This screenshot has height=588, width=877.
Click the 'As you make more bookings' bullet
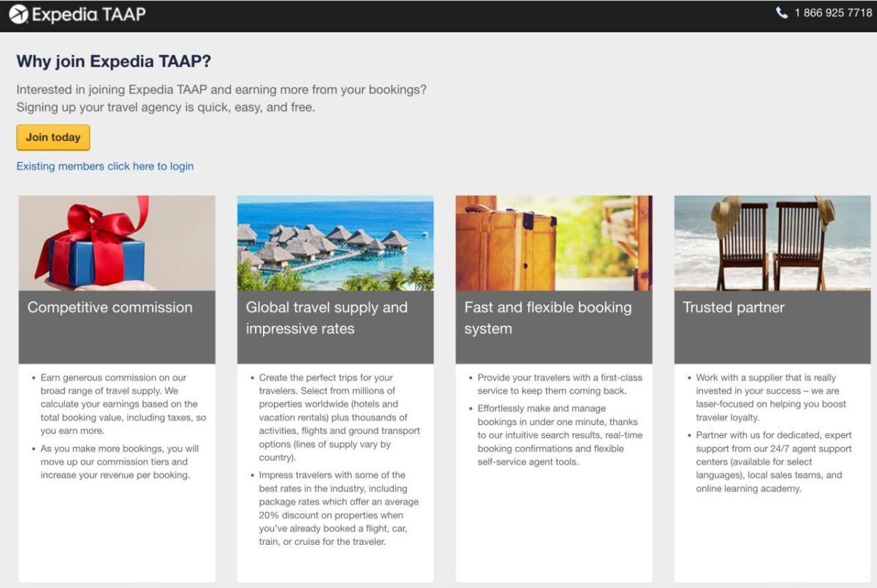[120, 462]
